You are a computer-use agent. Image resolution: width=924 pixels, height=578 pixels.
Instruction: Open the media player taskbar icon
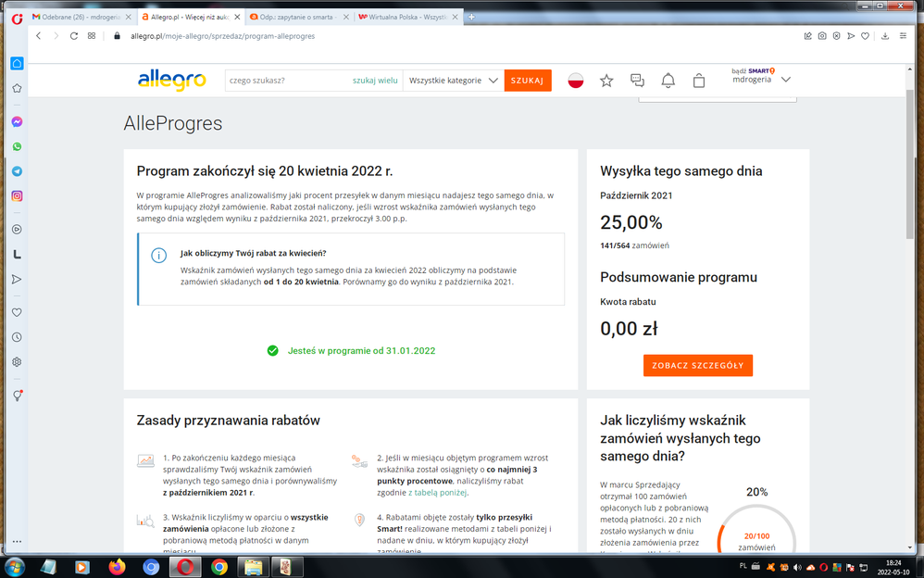(81, 567)
